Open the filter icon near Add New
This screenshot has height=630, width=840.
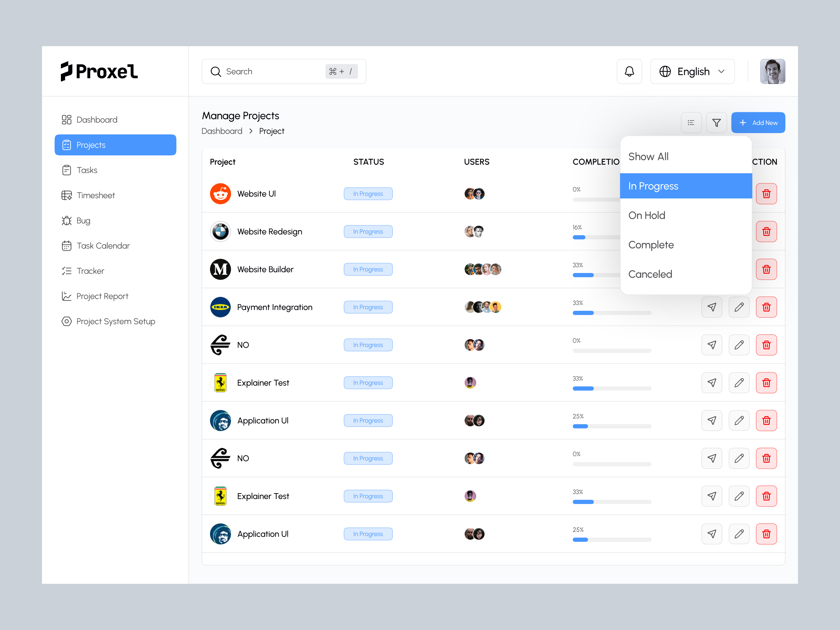tap(716, 122)
